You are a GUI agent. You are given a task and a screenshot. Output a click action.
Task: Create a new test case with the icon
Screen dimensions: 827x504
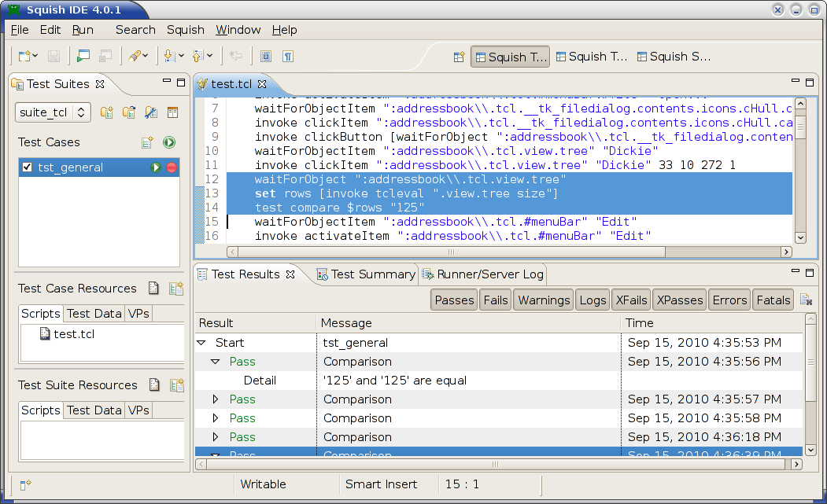pyautogui.click(x=147, y=142)
